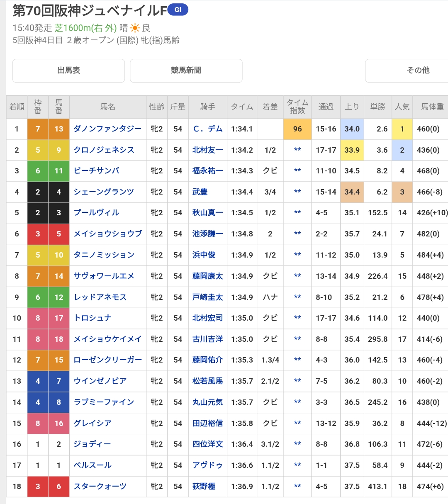Open horse クロノジェネシス link

click(x=104, y=150)
